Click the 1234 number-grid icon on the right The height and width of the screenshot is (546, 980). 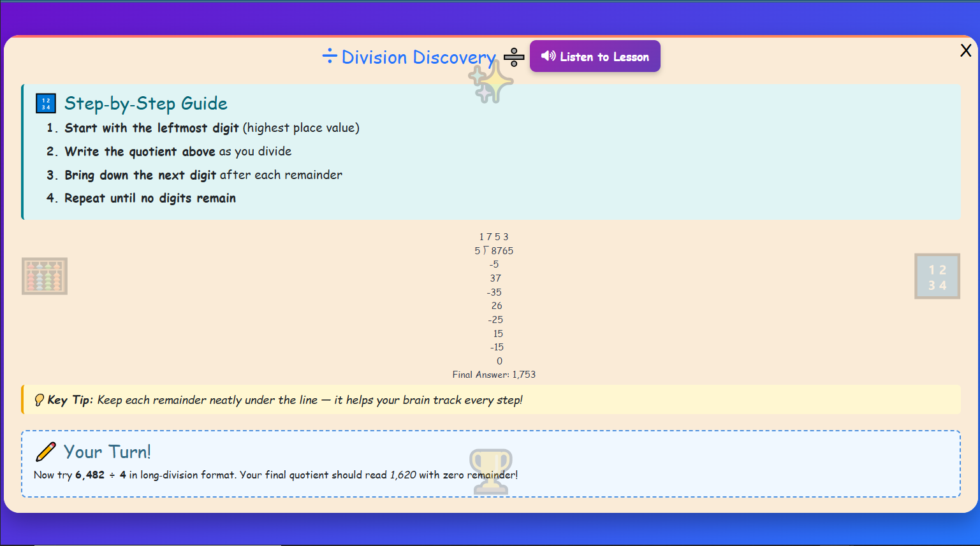(937, 276)
